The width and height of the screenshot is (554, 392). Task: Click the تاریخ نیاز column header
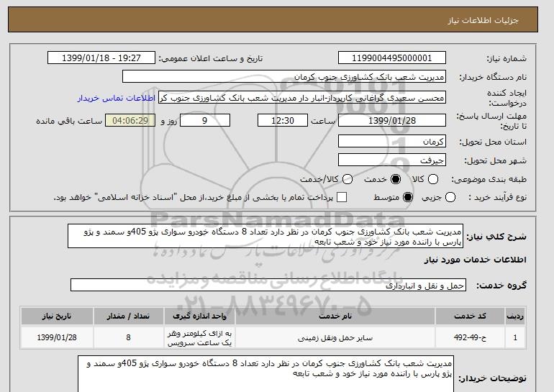pyautogui.click(x=57, y=316)
